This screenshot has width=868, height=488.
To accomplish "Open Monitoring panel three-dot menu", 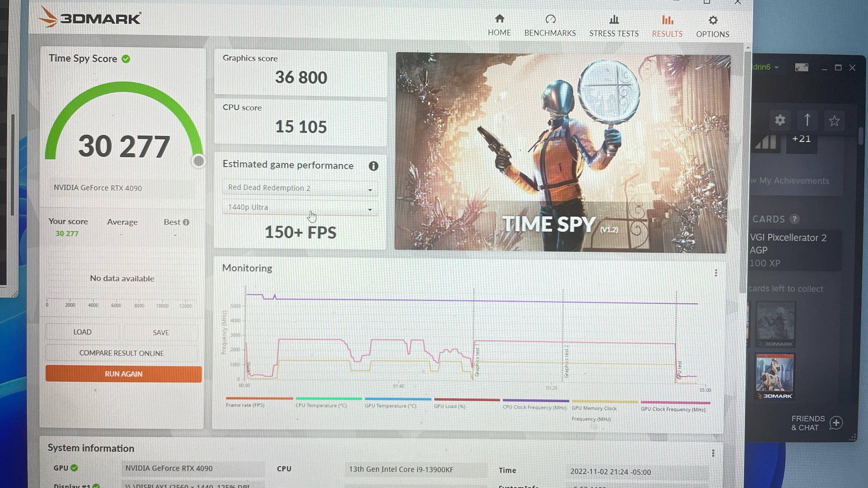I will pyautogui.click(x=716, y=272).
